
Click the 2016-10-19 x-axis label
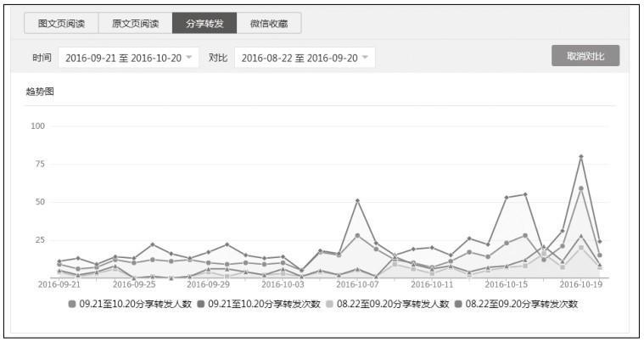point(580,284)
